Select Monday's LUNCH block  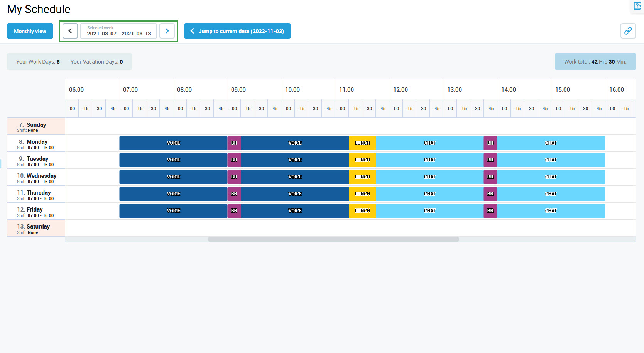pos(362,143)
